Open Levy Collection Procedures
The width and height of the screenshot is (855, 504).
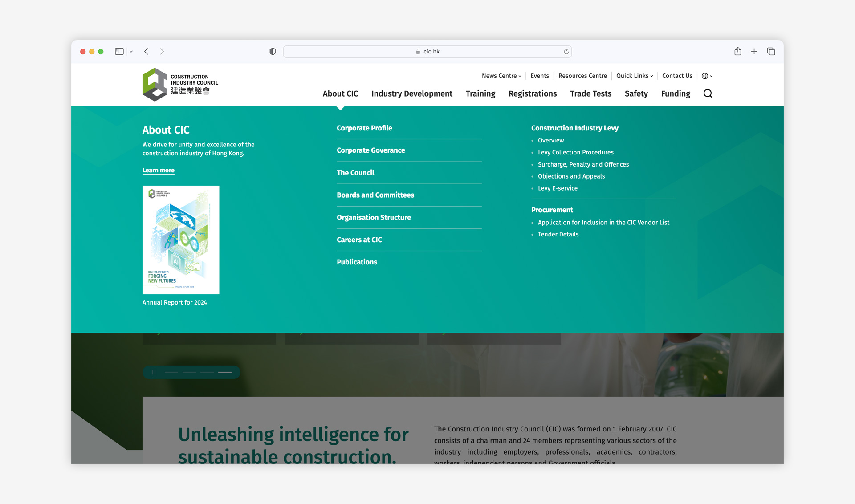coord(575,152)
